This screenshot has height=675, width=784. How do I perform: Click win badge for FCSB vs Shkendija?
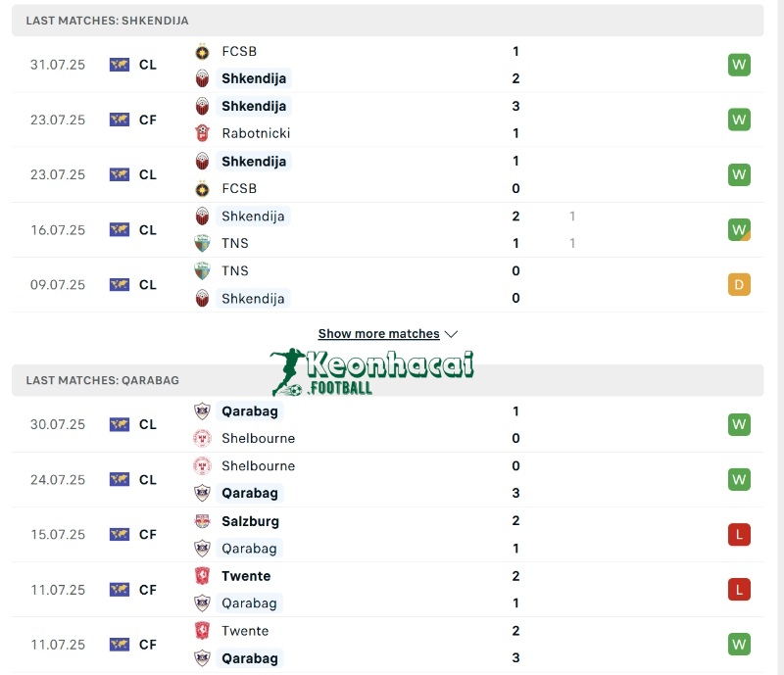tap(739, 65)
